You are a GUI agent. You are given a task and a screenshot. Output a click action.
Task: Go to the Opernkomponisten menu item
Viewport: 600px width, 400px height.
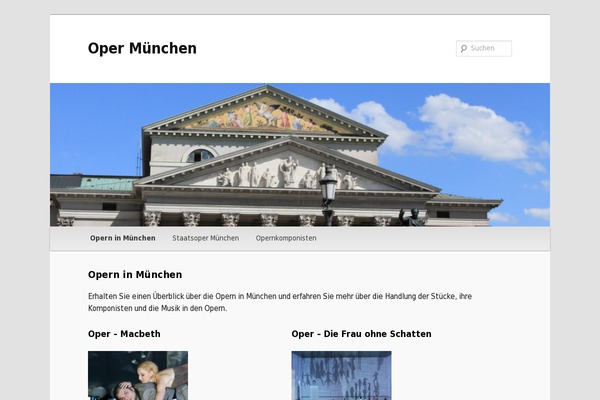(x=286, y=238)
